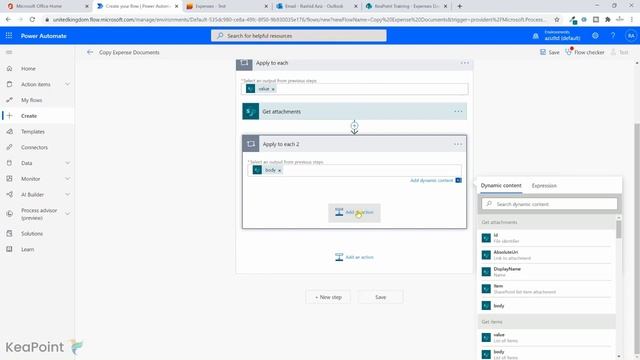Click Add an action inside Apply to each 2
Viewport: 640px width, 360px height.
click(354, 213)
